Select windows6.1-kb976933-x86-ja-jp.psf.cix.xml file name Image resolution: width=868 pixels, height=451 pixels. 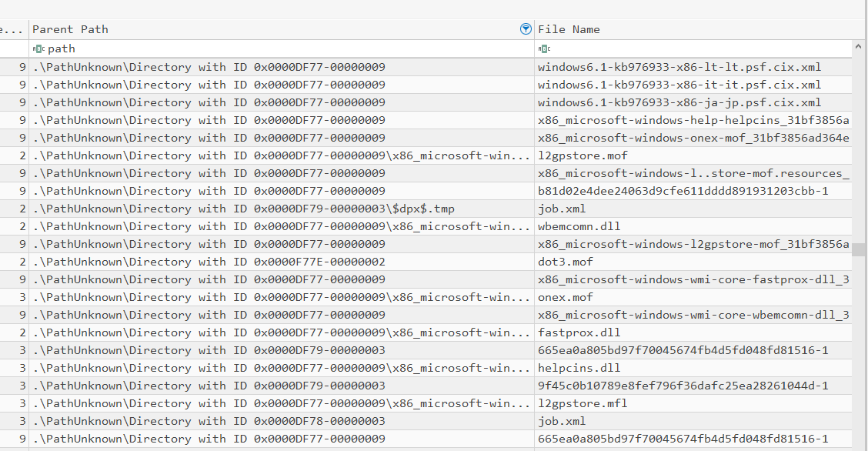pos(679,102)
